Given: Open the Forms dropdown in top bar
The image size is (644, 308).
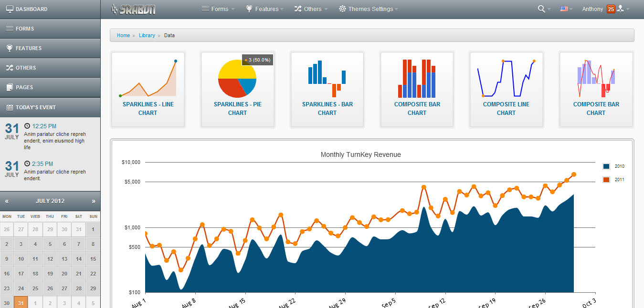Looking at the screenshot, I should pyautogui.click(x=218, y=9).
